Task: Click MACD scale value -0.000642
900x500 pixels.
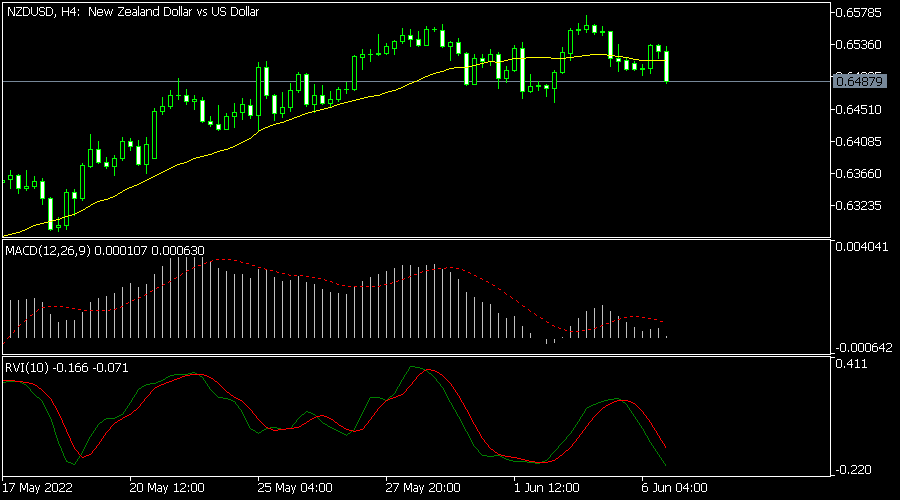Action: click(x=864, y=347)
